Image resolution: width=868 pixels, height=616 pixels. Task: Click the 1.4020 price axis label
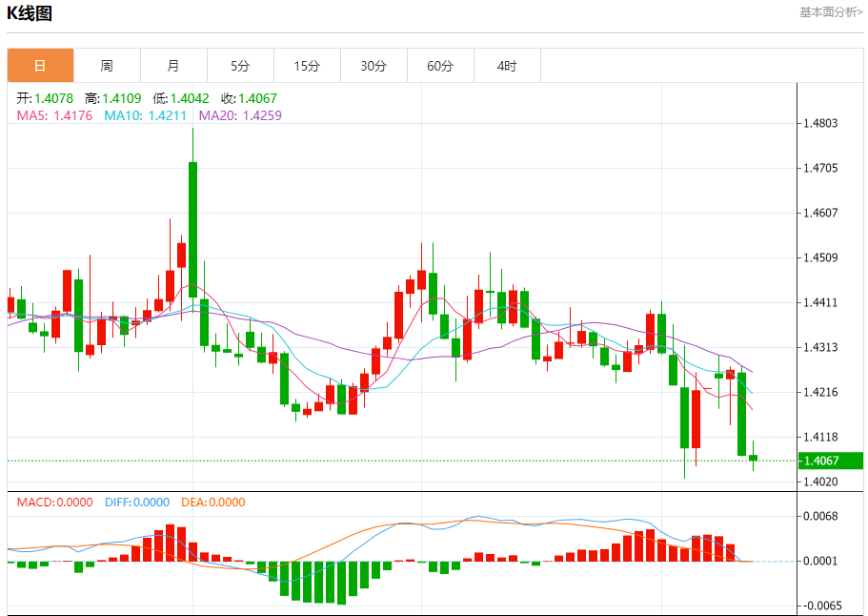[x=821, y=482]
